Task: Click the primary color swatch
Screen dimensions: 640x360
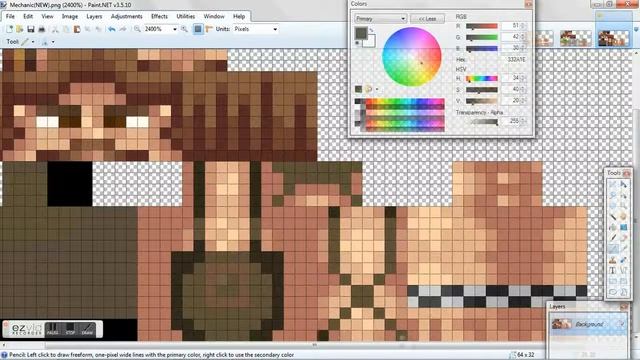Action: pos(361,33)
